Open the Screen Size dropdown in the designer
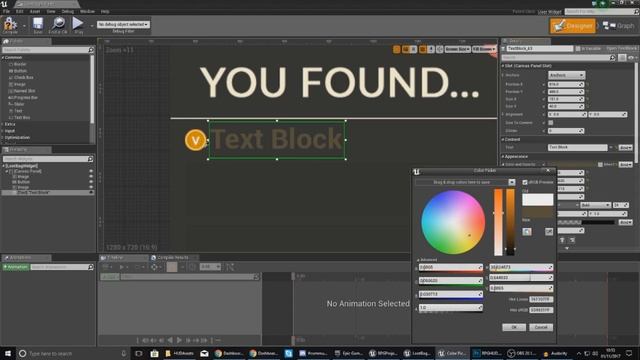 point(457,49)
